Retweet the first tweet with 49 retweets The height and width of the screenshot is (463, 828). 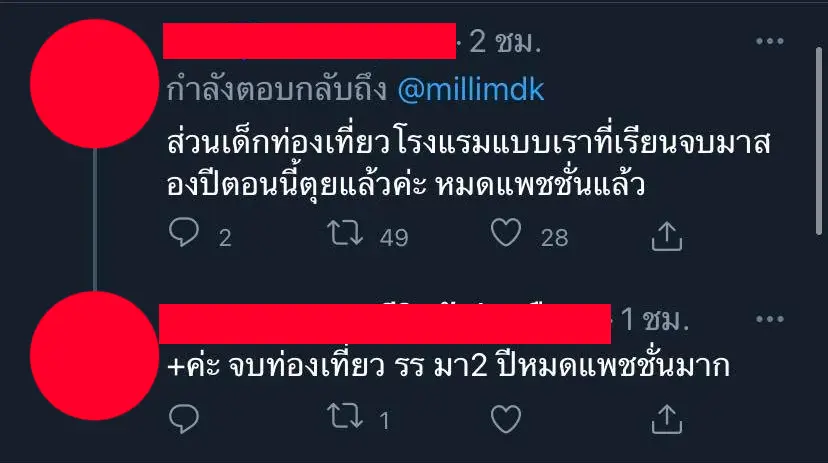pyautogui.click(x=345, y=233)
